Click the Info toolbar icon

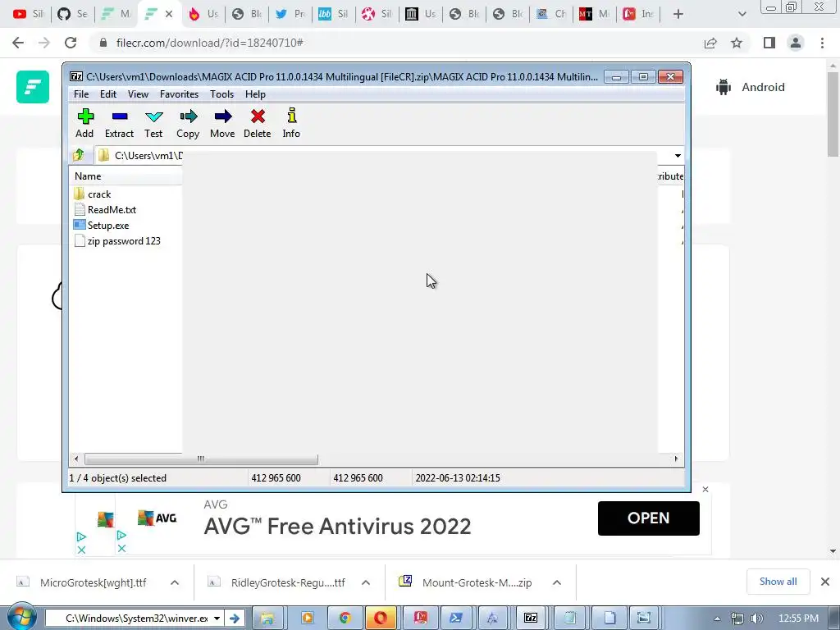coord(291,123)
